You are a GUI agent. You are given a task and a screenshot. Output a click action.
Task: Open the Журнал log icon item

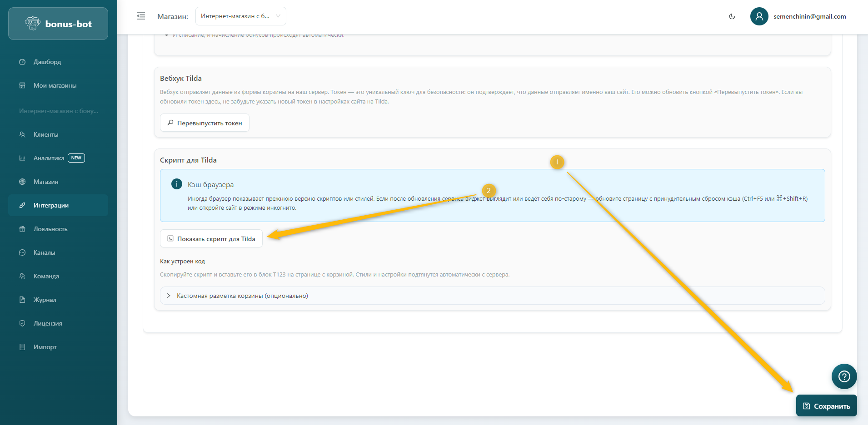22,300
